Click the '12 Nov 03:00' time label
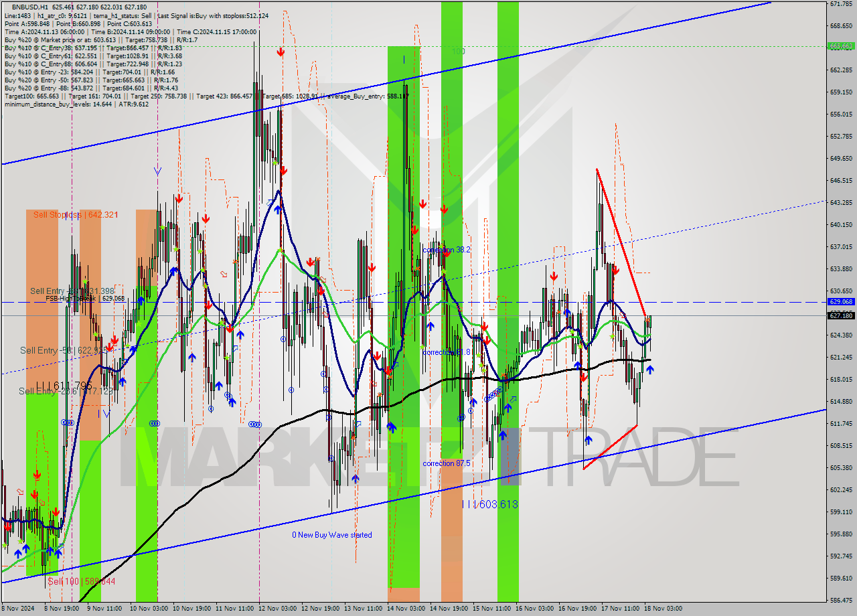This screenshot has height=616, width=857. click(278, 609)
